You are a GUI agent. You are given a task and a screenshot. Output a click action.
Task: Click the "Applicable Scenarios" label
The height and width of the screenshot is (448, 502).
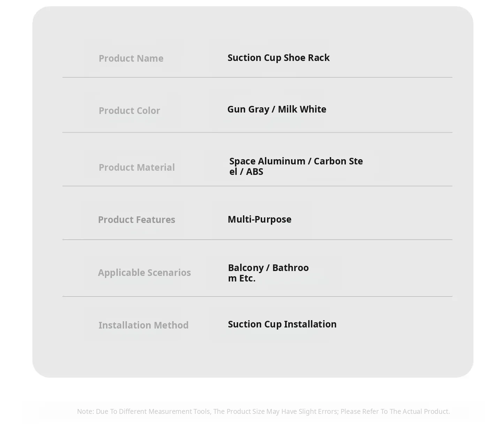144,272
